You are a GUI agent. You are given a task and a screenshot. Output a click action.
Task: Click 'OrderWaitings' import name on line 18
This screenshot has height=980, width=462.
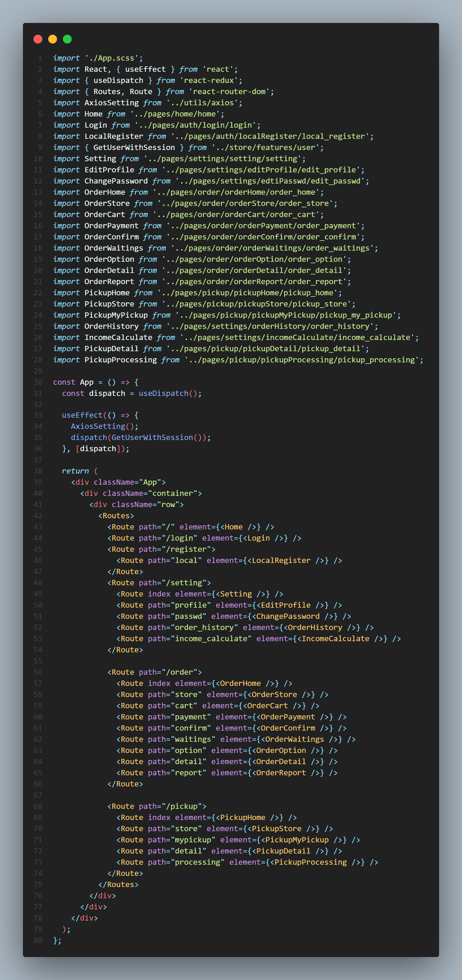pyautogui.click(x=114, y=248)
